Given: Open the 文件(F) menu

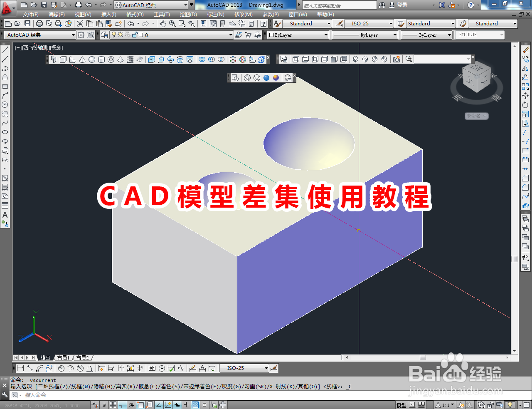Looking at the screenshot, I should click(30, 15).
